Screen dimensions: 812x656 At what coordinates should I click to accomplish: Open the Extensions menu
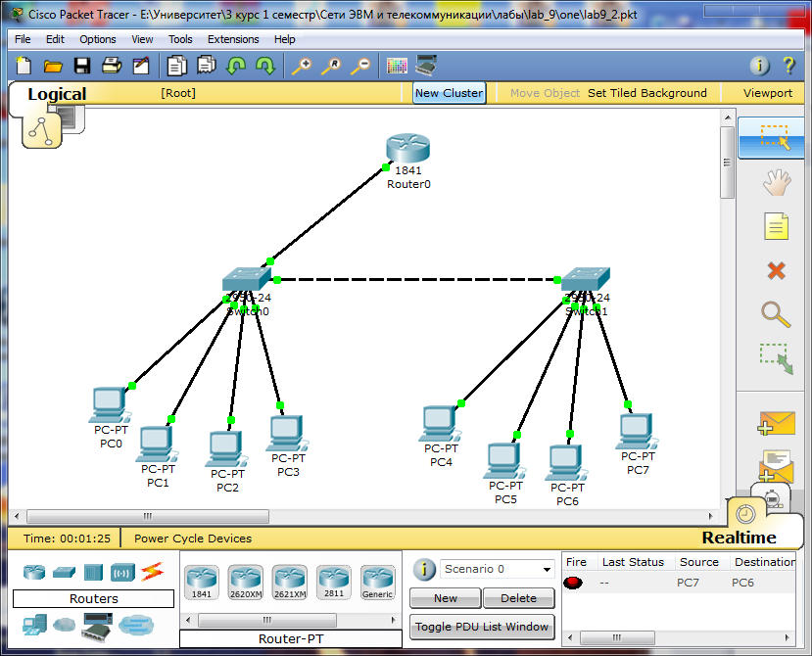click(233, 39)
